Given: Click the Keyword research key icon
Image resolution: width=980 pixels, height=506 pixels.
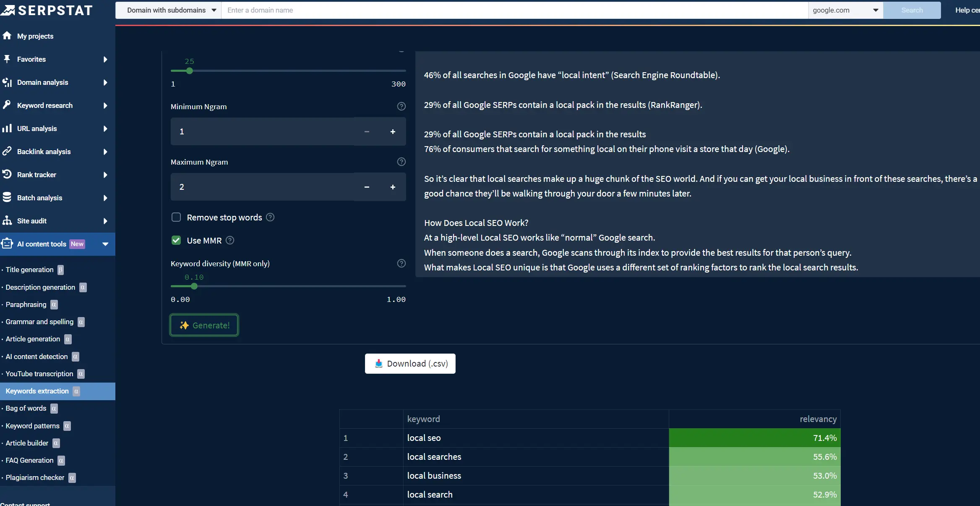Looking at the screenshot, I should click(7, 105).
